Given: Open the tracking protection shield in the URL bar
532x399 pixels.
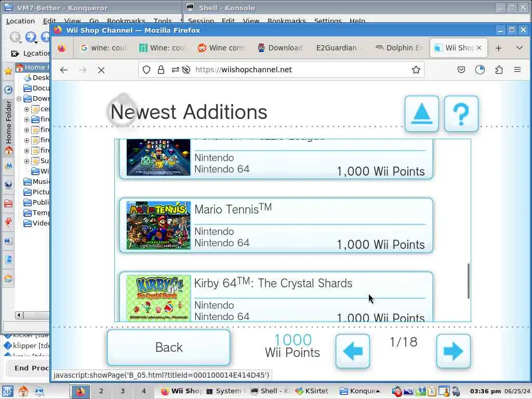Looking at the screenshot, I should (x=146, y=70).
